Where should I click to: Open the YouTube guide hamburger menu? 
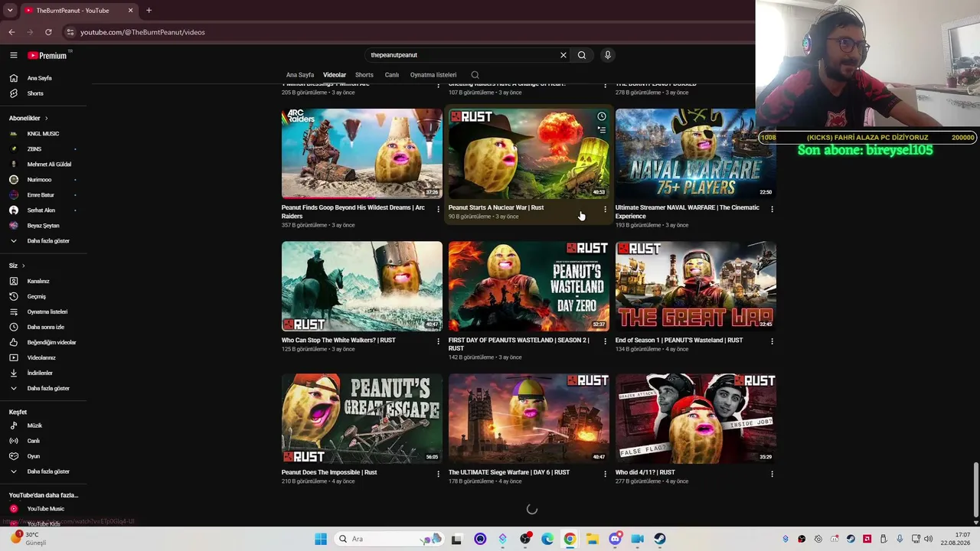tap(13, 55)
